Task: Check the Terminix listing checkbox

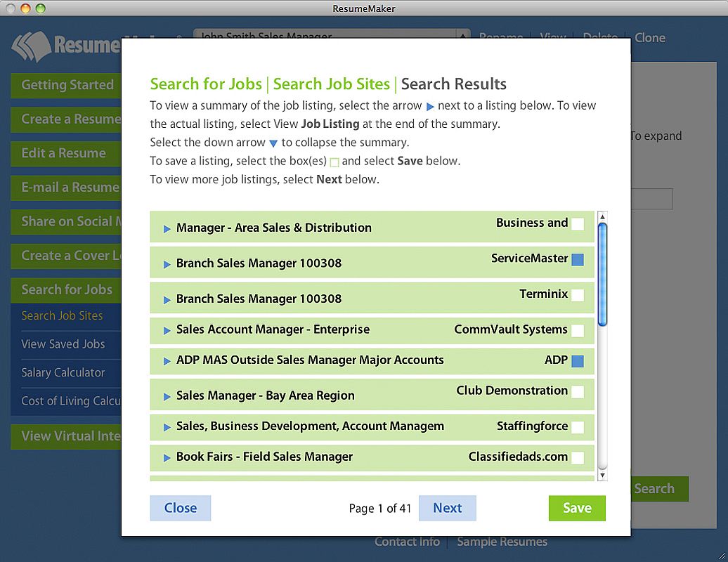Action: pos(578,295)
